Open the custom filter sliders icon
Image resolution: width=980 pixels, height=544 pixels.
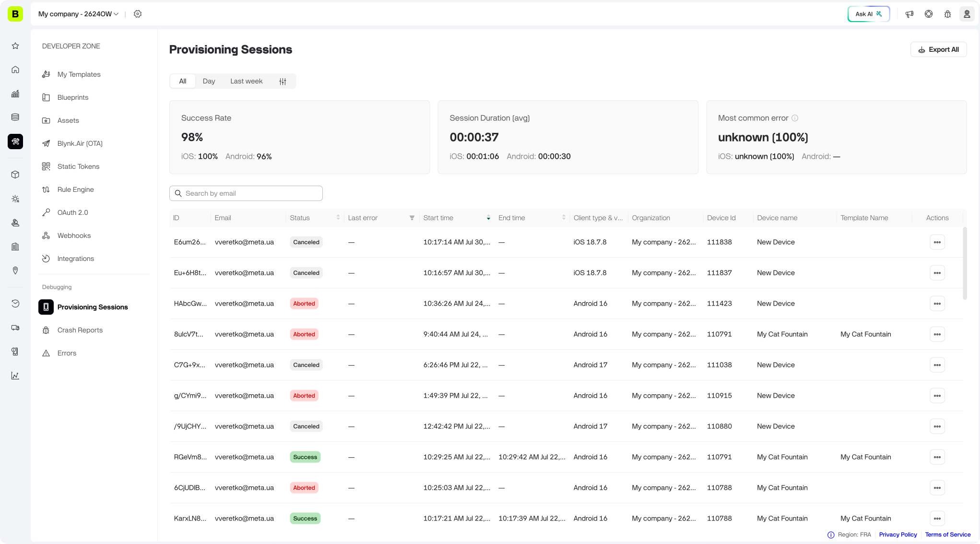[x=283, y=82]
